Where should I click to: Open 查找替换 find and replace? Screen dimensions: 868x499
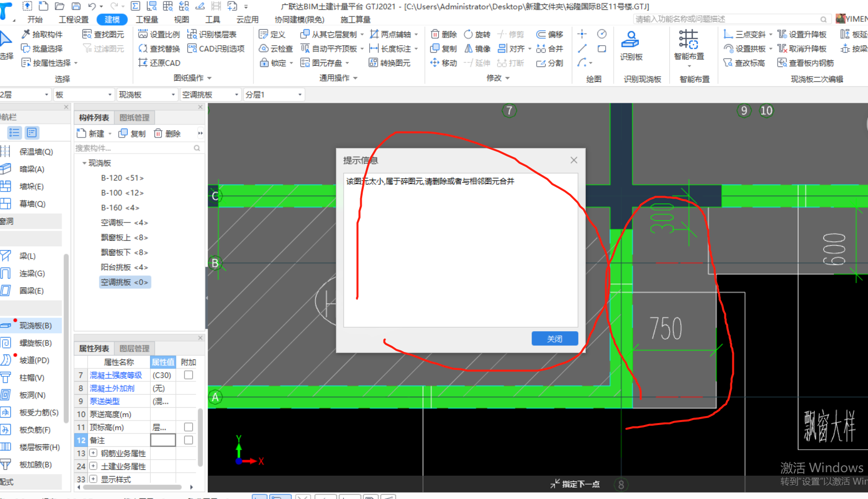pyautogui.click(x=159, y=49)
